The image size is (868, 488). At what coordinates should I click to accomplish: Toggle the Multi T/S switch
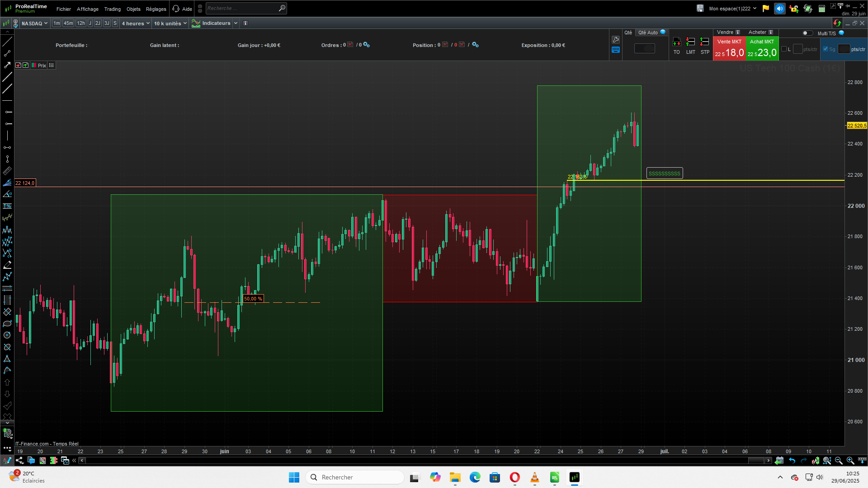(807, 33)
